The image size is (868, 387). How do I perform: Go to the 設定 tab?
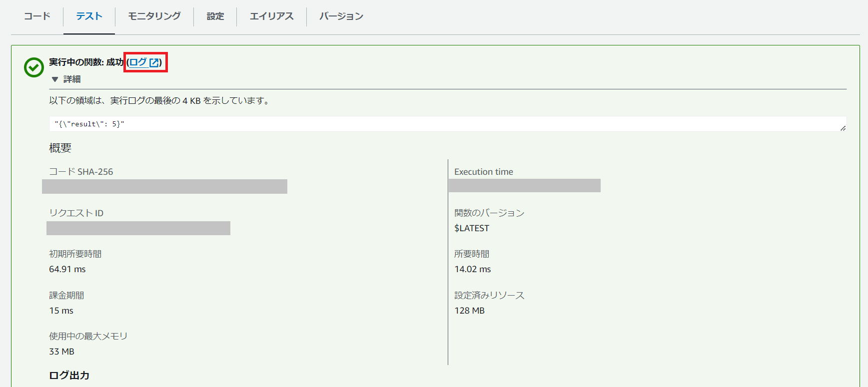point(215,16)
